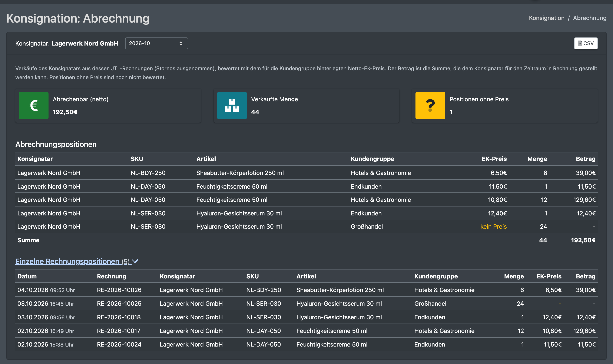Click the Abrechenbar (netto) value 192,50€
Viewport: 613px width, 364px height.
click(65, 112)
